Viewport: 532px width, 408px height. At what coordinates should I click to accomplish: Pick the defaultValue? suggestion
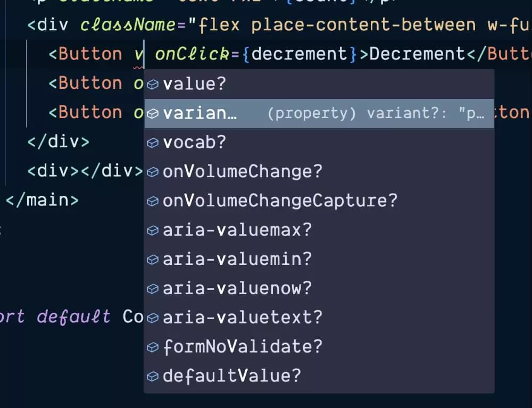pos(319,376)
